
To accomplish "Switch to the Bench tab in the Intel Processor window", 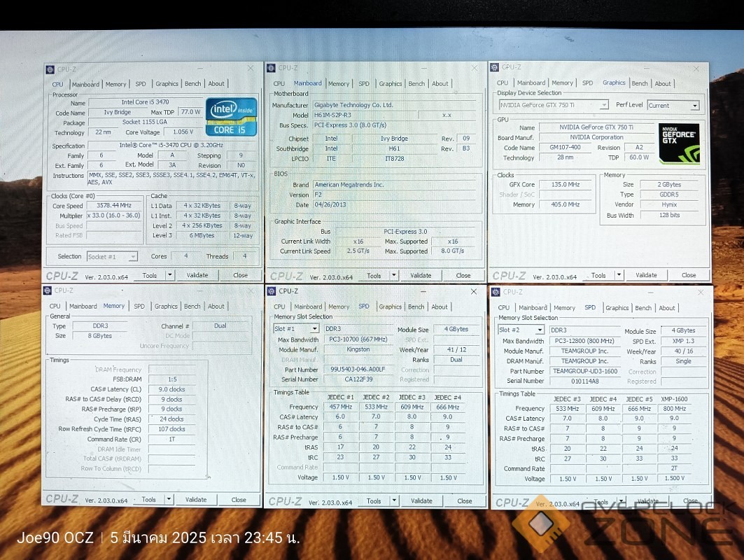I will (x=192, y=84).
